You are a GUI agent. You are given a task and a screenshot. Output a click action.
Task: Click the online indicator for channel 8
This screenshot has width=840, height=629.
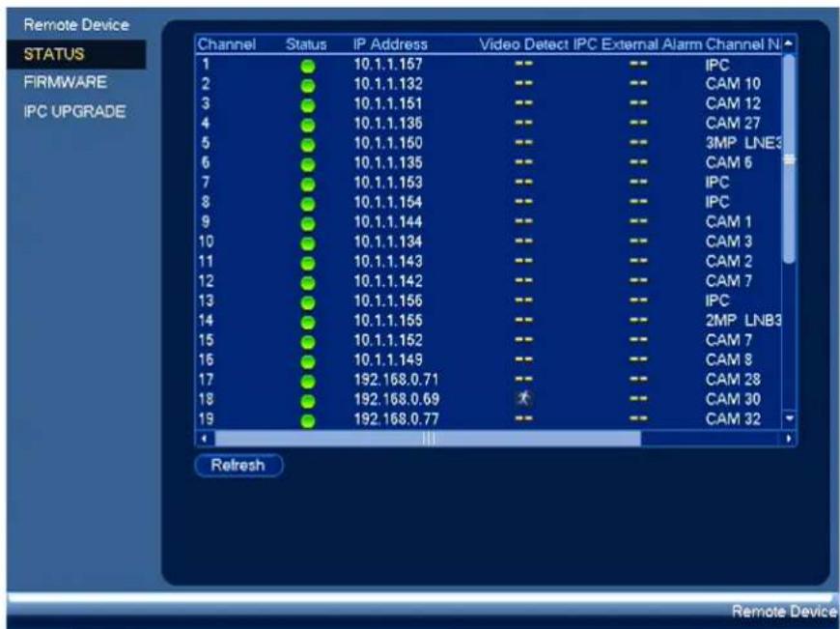308,205
